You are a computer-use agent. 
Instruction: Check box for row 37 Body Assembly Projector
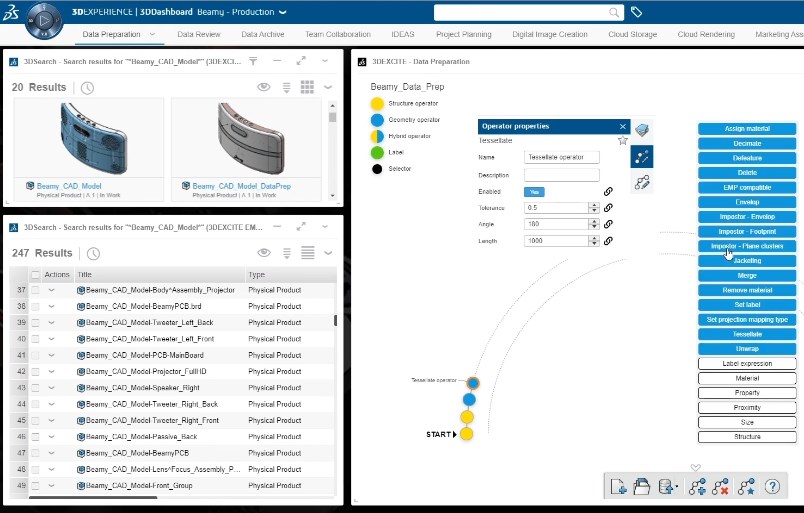35,290
